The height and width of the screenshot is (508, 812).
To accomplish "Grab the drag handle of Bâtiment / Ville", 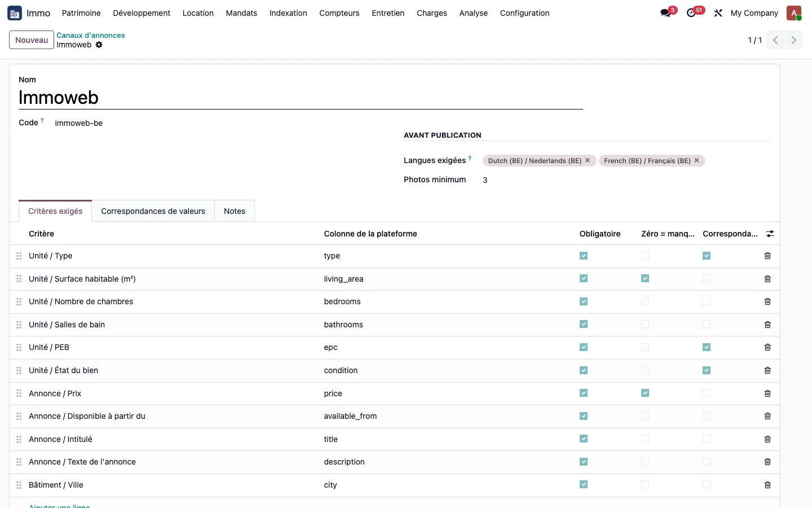I will pos(19,485).
